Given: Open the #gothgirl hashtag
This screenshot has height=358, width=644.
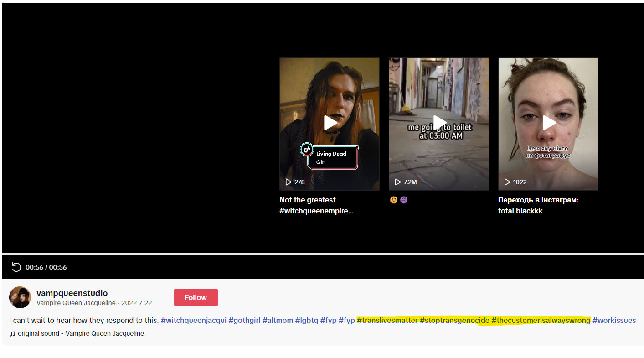Looking at the screenshot, I should coord(244,320).
